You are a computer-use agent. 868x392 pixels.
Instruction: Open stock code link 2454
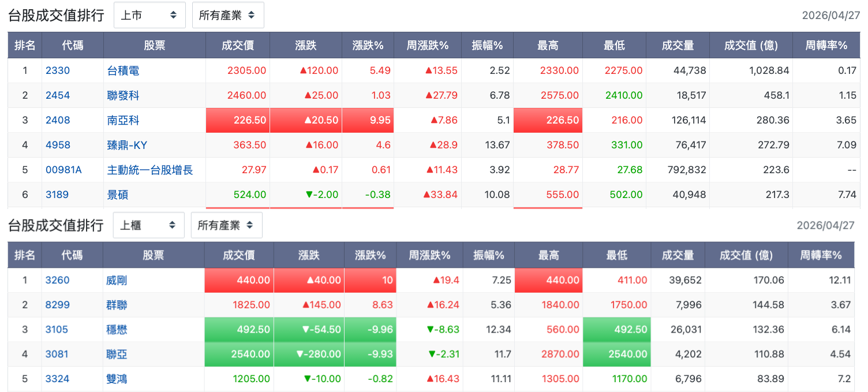coord(58,95)
